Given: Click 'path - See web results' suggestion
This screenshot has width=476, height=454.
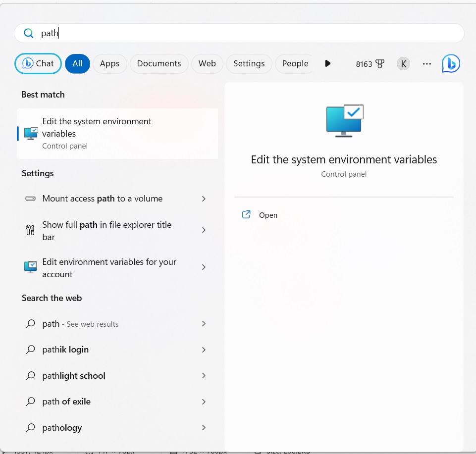Looking at the screenshot, I should pyautogui.click(x=117, y=324).
